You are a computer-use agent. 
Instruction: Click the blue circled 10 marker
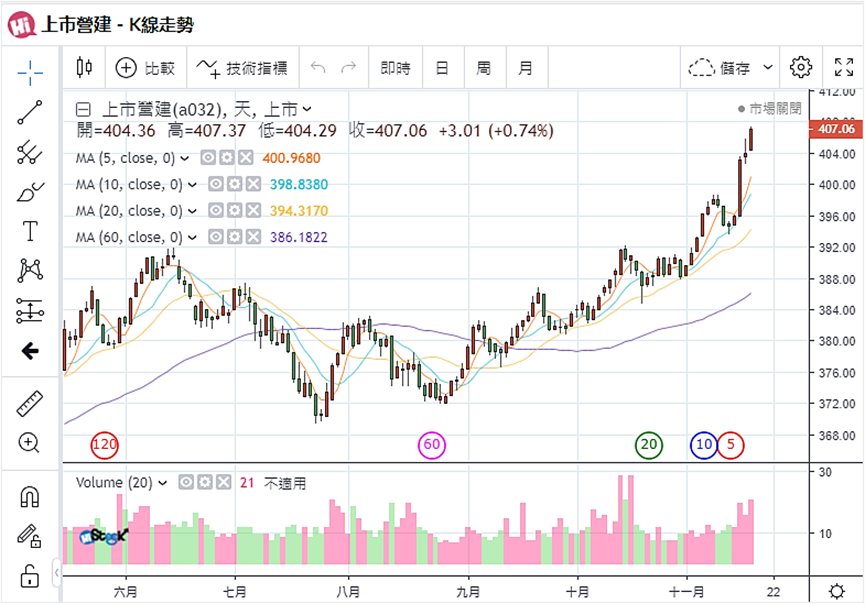coord(704,445)
